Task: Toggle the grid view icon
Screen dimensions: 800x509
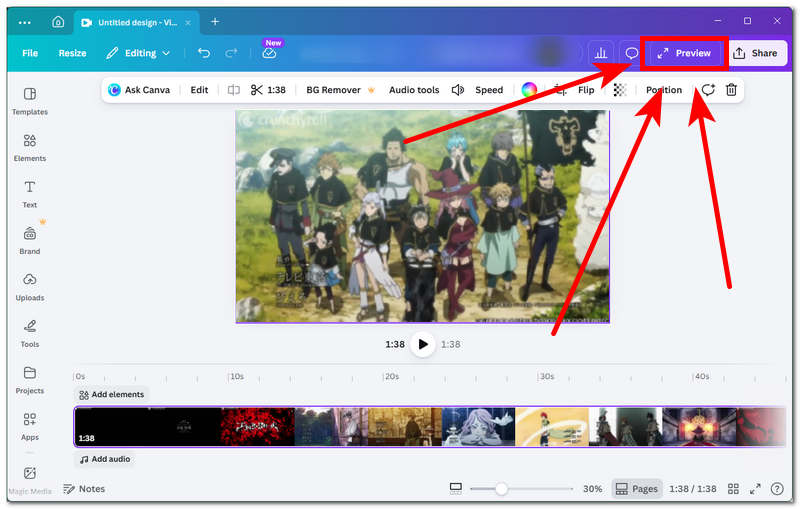Action: [x=733, y=489]
